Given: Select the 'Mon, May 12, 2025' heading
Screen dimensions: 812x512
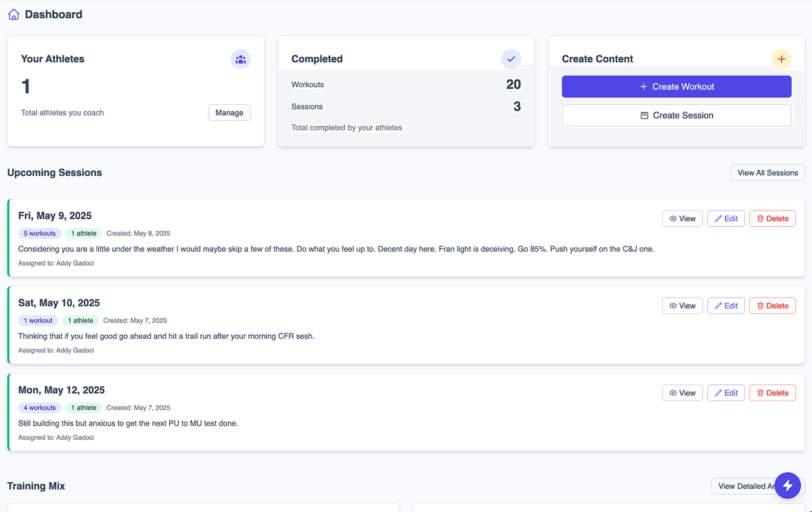Looking at the screenshot, I should coord(62,390).
